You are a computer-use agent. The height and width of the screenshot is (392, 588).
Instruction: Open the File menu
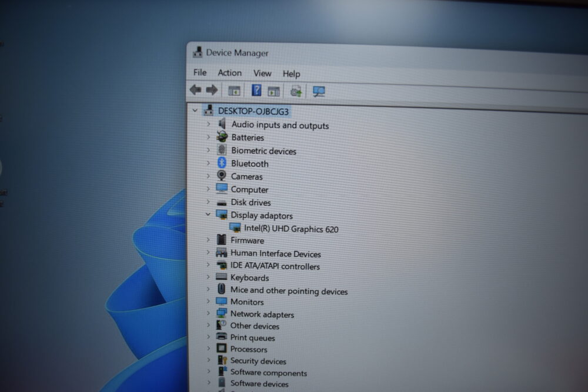tap(200, 72)
